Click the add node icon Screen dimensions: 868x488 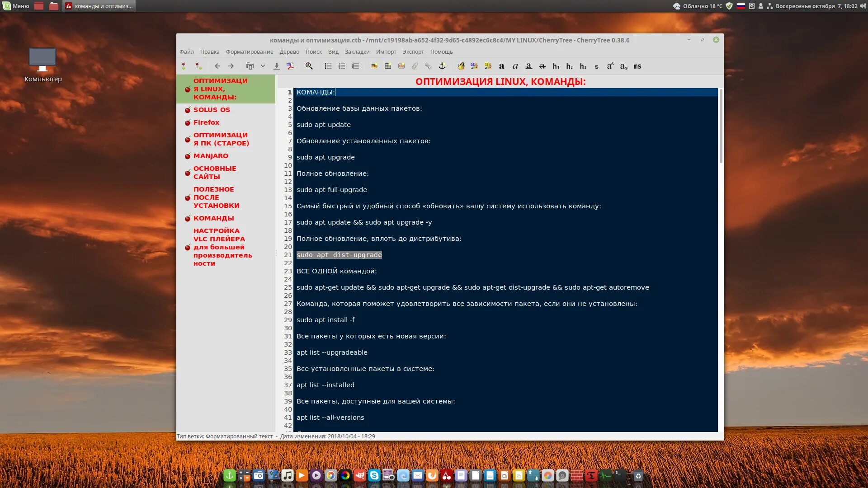click(184, 66)
